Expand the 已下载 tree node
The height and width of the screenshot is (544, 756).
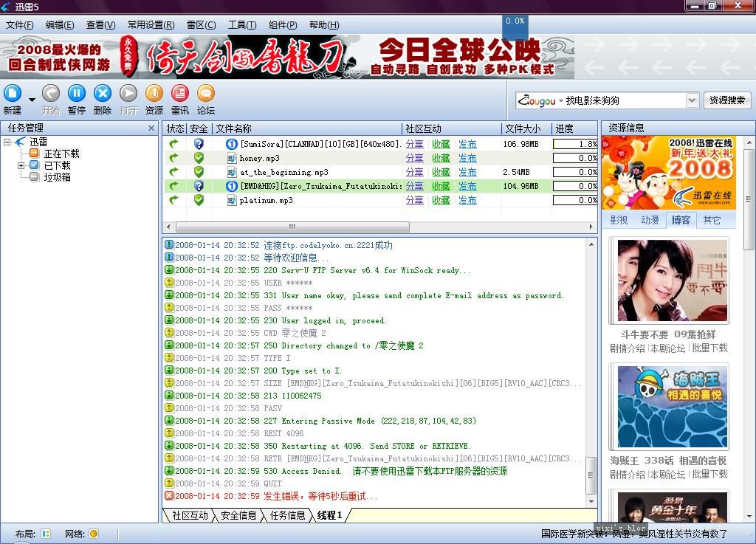tap(21, 165)
